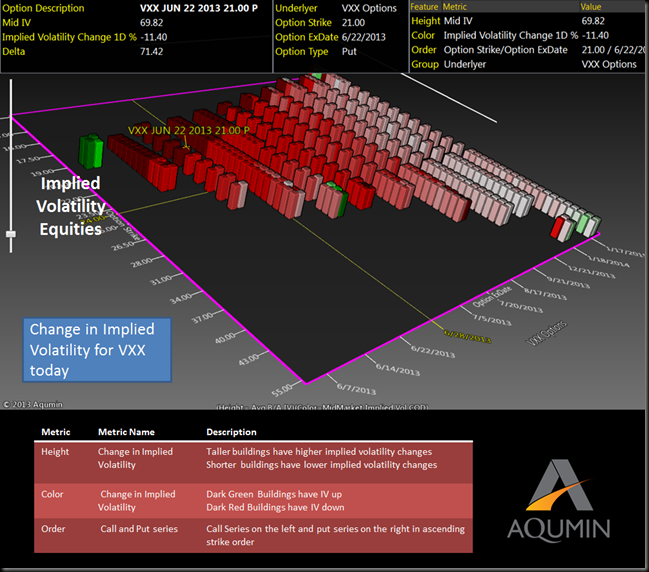Click the Delta value 71.42
Screen dimensions: 649x572
click(x=151, y=51)
